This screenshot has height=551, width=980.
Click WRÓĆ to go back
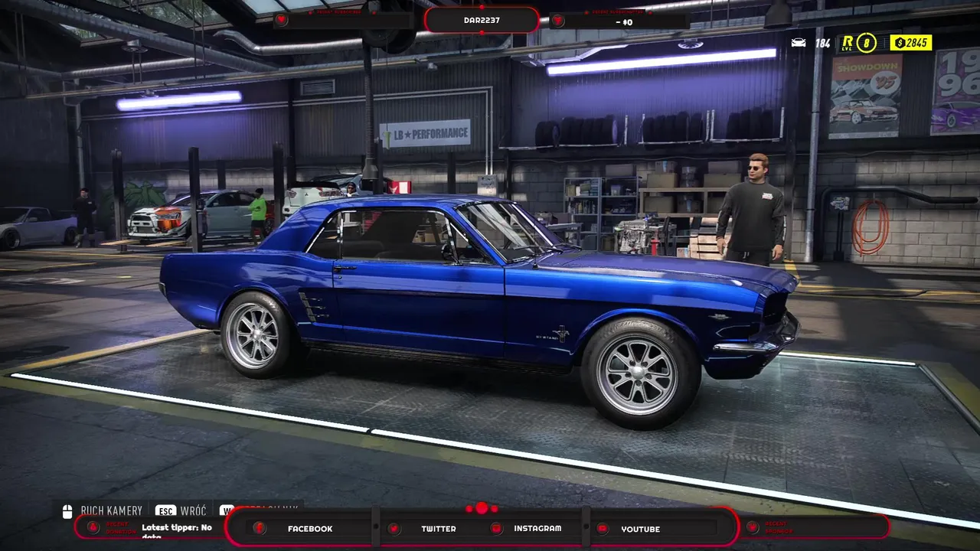[194, 510]
